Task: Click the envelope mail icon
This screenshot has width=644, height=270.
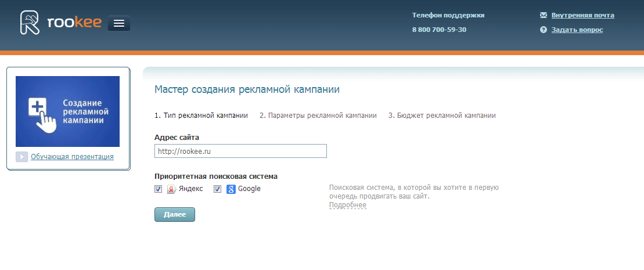Action: 544,15
